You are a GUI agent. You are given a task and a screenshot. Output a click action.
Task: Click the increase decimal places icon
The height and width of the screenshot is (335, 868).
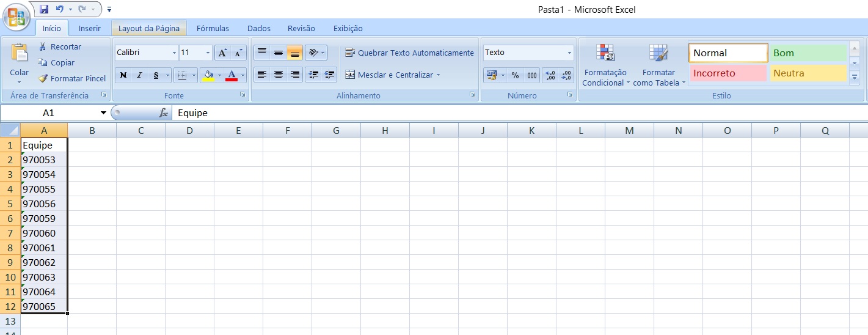click(550, 75)
